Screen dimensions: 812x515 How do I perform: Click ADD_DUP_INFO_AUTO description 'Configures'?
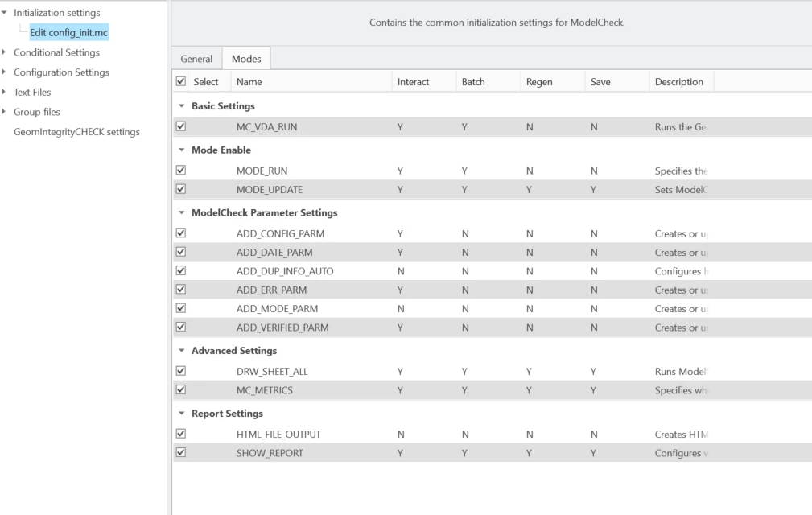(x=678, y=272)
